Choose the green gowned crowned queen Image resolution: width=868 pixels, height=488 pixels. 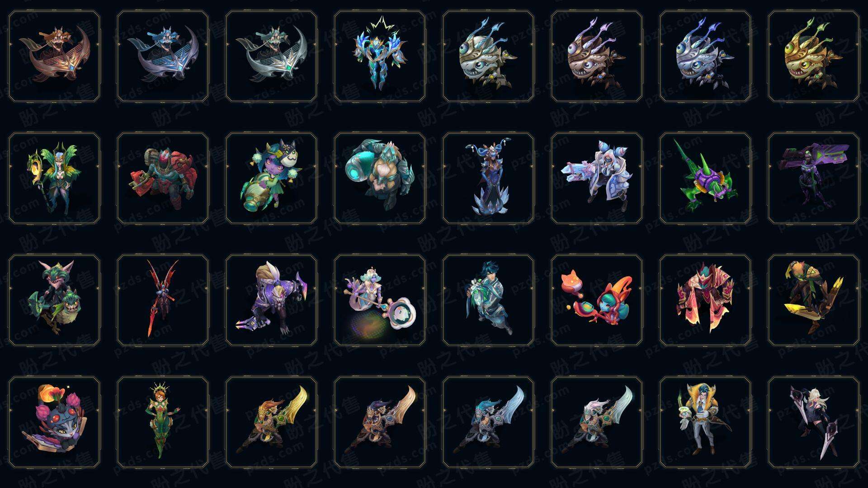(x=163, y=422)
